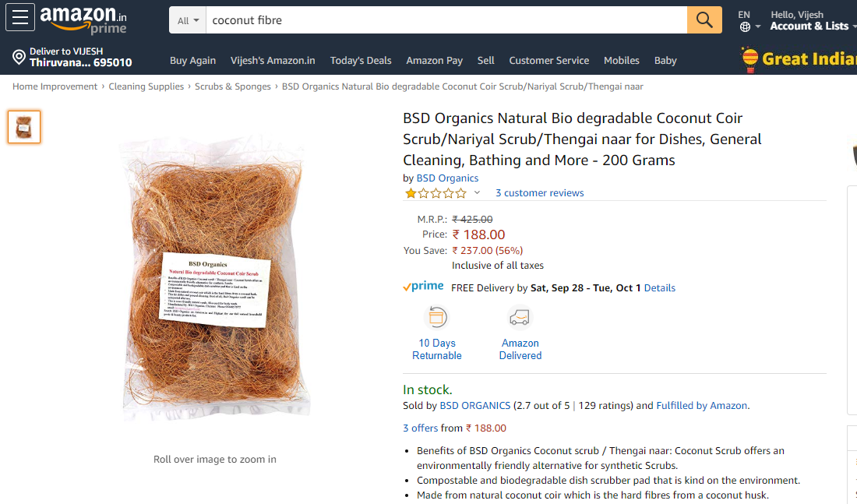Click the orange search magnifier button
857x504 pixels.
(704, 20)
